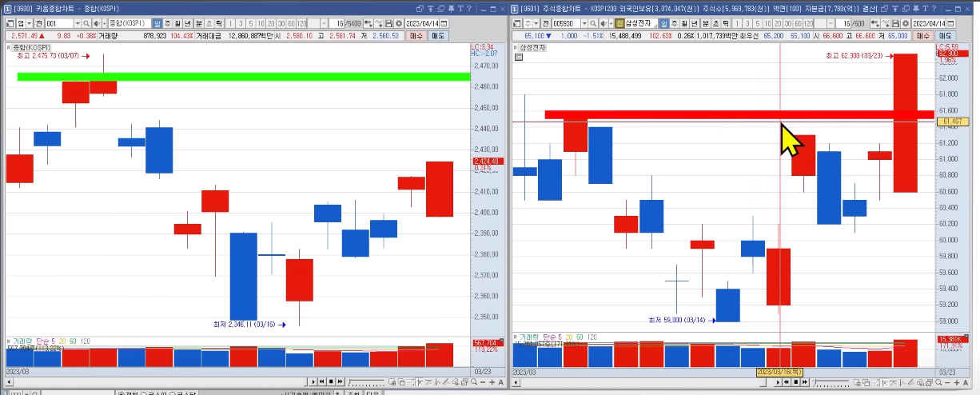Screen dimensions: 980x395
Task: Click the chart layout icon at the left of the Samsung toolbar
Action: coord(517,23)
